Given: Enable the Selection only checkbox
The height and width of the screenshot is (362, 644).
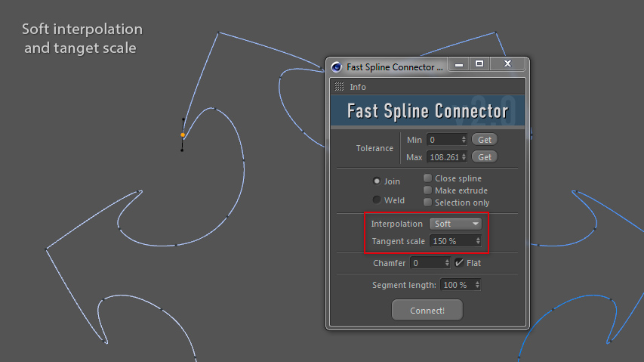Looking at the screenshot, I should click(x=427, y=203).
